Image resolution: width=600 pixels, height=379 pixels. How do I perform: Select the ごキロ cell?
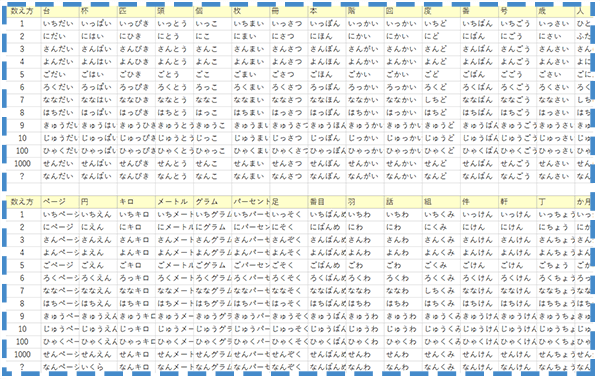pos(137,265)
